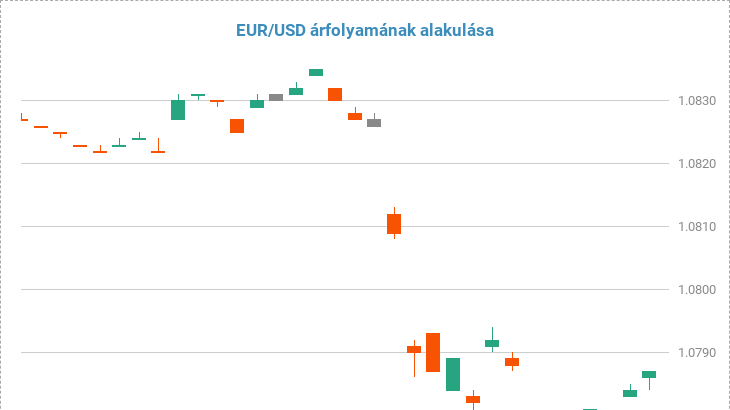Click the leftmost orange candle at the chart edge

coord(23,120)
